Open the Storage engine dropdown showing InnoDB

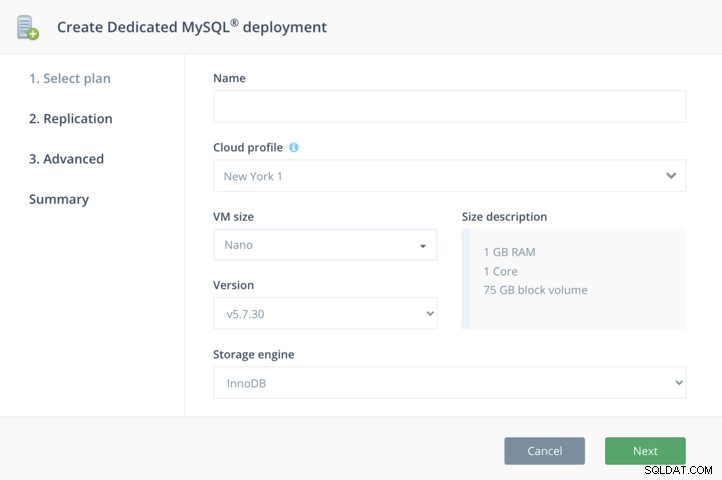[x=449, y=382]
